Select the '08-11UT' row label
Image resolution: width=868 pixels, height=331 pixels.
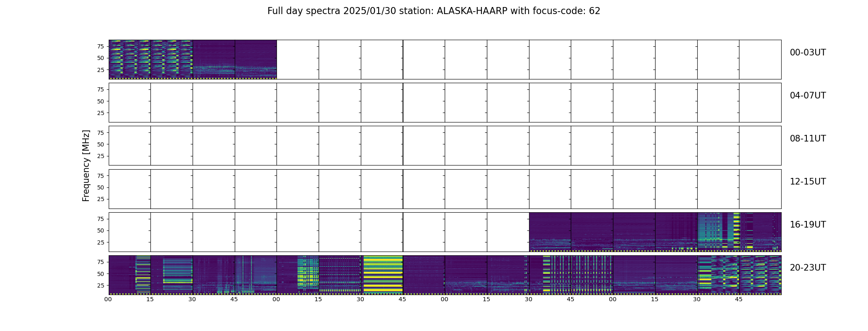pyautogui.click(x=808, y=139)
